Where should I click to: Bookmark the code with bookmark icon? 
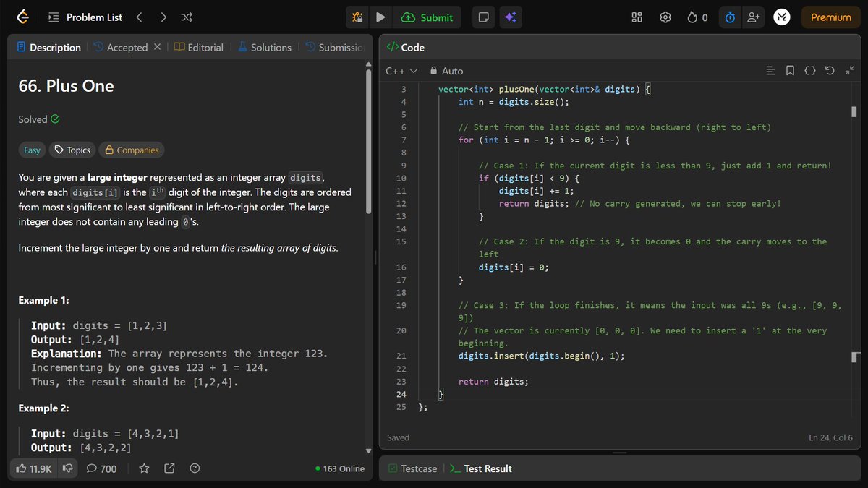coord(790,71)
